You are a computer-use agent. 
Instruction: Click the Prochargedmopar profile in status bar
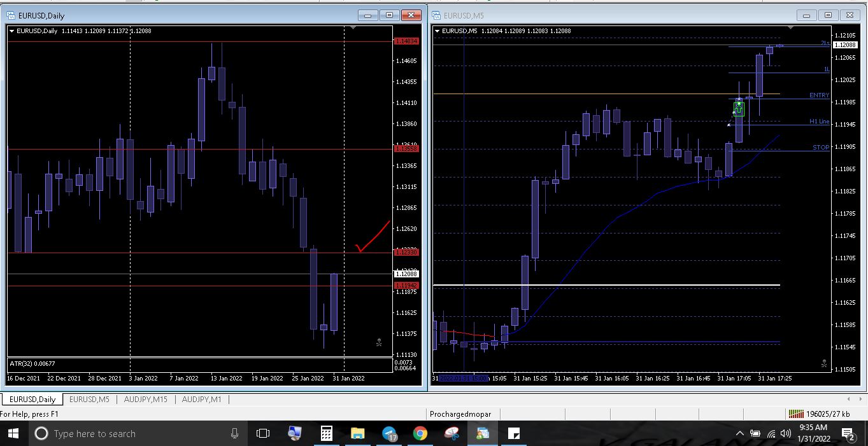pyautogui.click(x=460, y=414)
